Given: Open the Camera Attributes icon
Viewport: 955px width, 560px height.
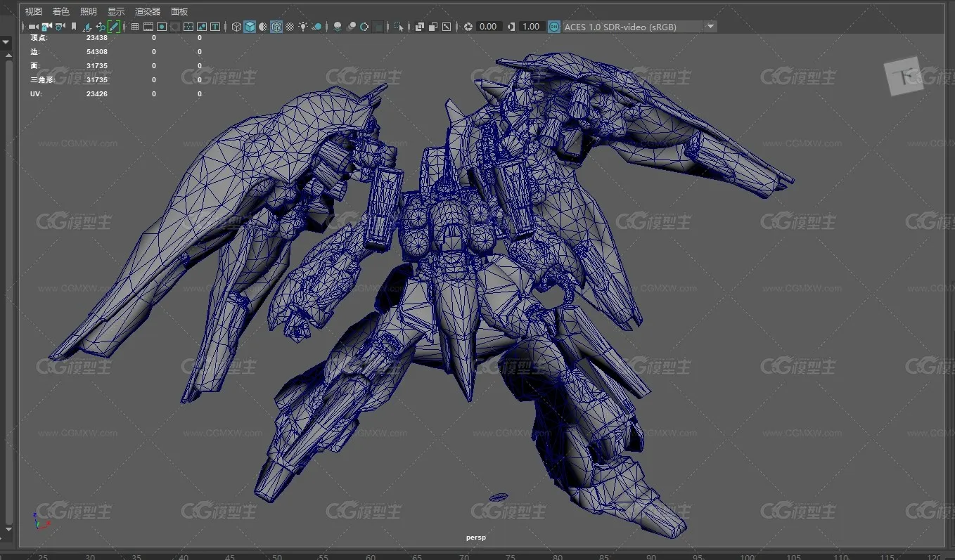Looking at the screenshot, I should tap(60, 27).
